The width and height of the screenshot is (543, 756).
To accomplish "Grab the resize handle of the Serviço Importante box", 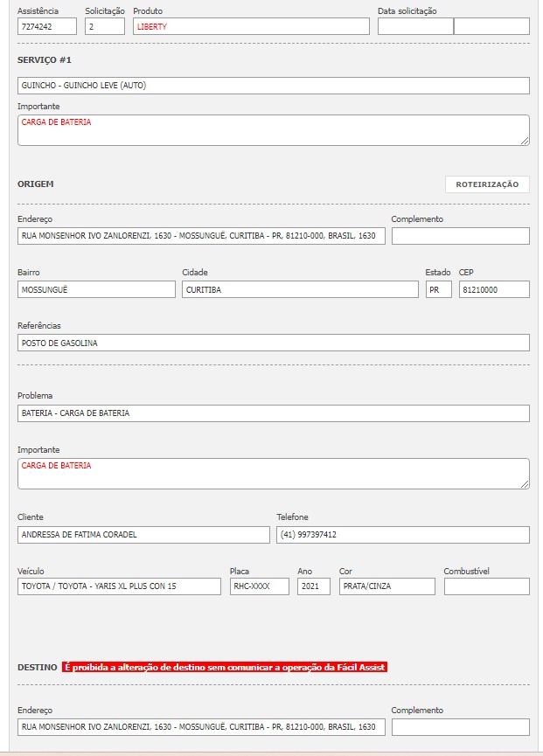I will point(526,141).
